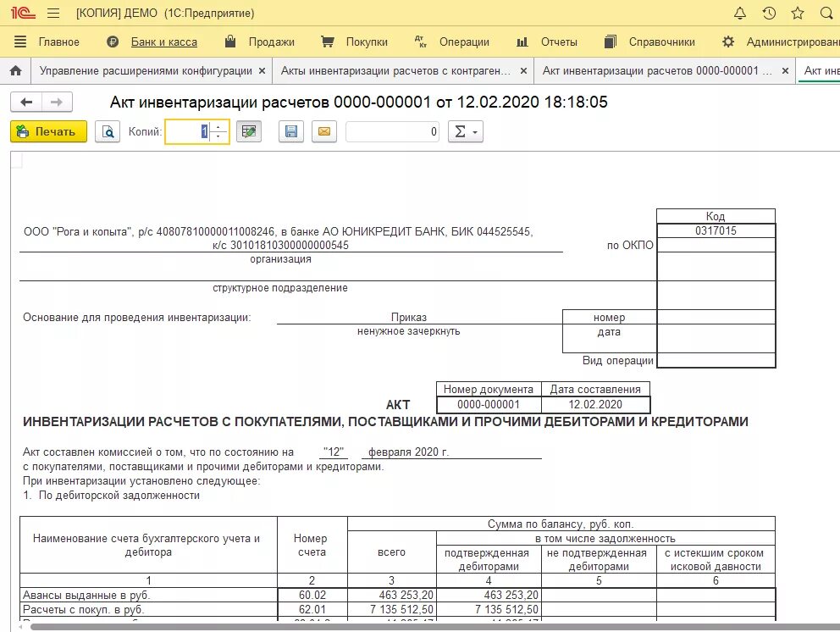Select cell with code 0317015

[x=716, y=230]
